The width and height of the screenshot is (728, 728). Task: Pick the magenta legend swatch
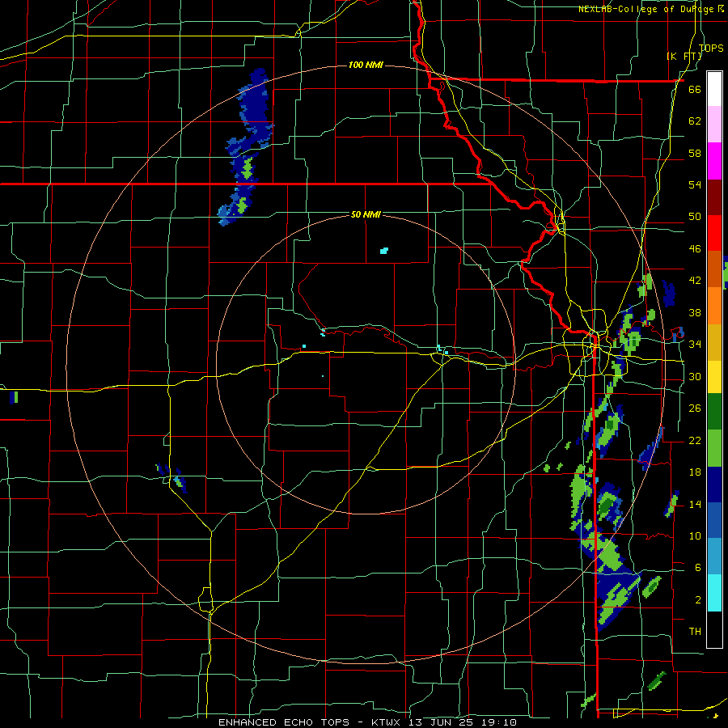click(x=714, y=161)
